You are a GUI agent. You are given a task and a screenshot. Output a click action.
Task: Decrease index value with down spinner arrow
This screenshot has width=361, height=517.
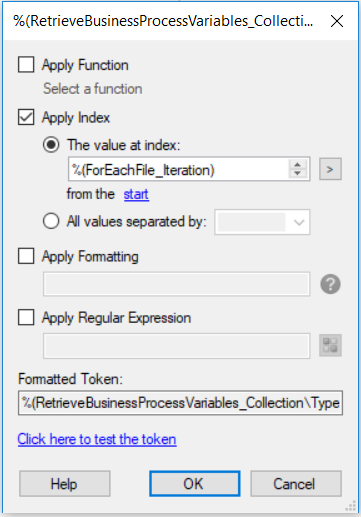click(297, 174)
